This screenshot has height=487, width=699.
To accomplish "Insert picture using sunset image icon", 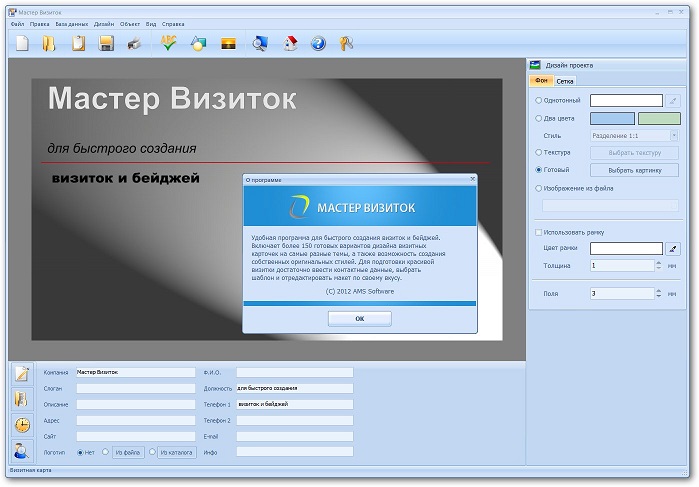I will pyautogui.click(x=228, y=44).
